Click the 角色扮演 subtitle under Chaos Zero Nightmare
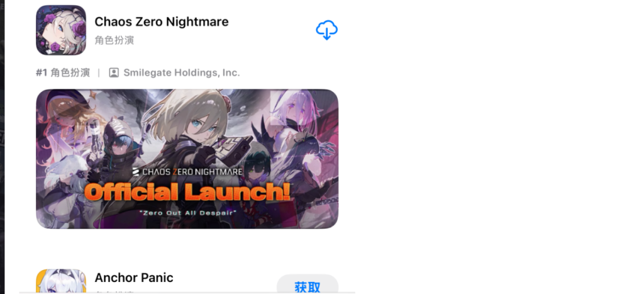 pyautogui.click(x=114, y=40)
